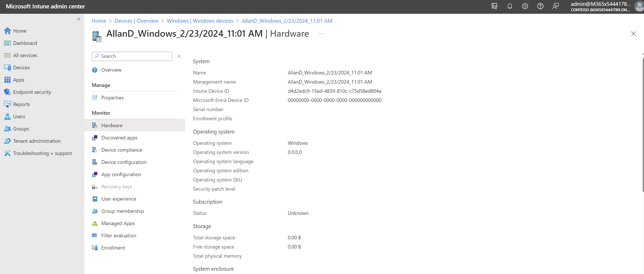644x274 pixels.
Task: Click the AllanD_Windows device breadcrumb link
Action: pos(287,21)
